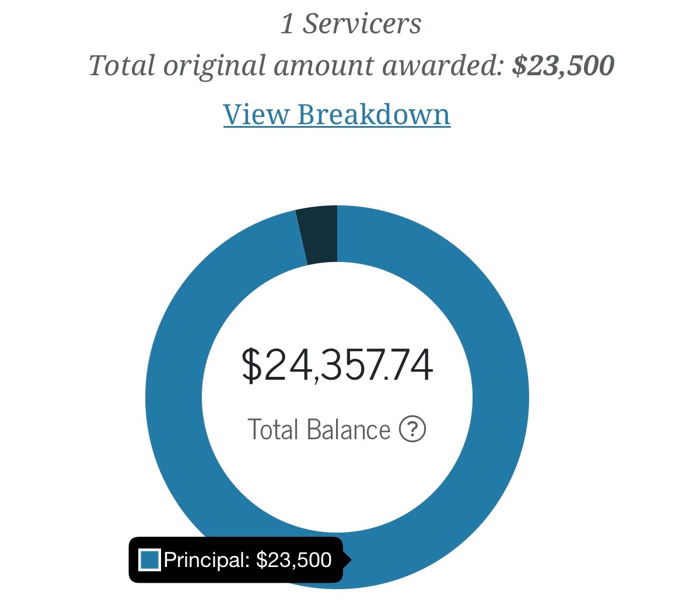Click the Total Balance label
Screen dimensions: 675x616
319,430
